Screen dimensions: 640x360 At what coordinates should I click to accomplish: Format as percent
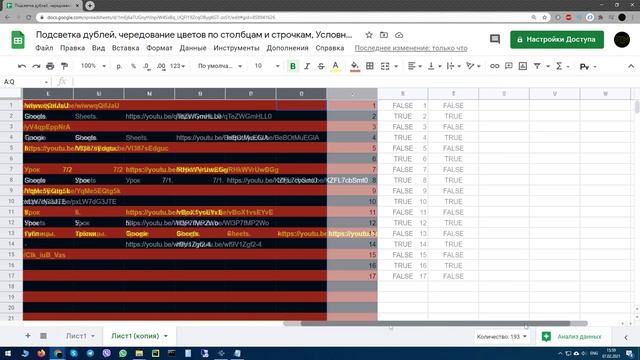[133, 66]
